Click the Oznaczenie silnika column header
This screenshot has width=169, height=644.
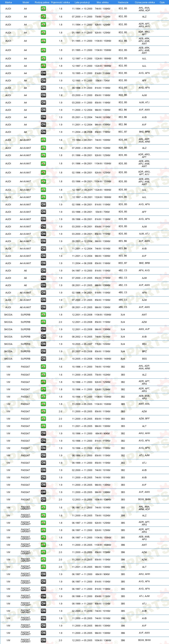[145, 2]
